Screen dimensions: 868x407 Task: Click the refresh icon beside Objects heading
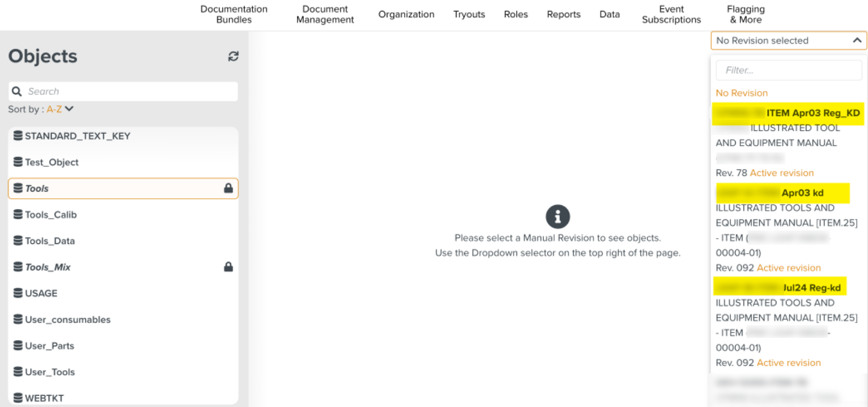[x=233, y=57]
